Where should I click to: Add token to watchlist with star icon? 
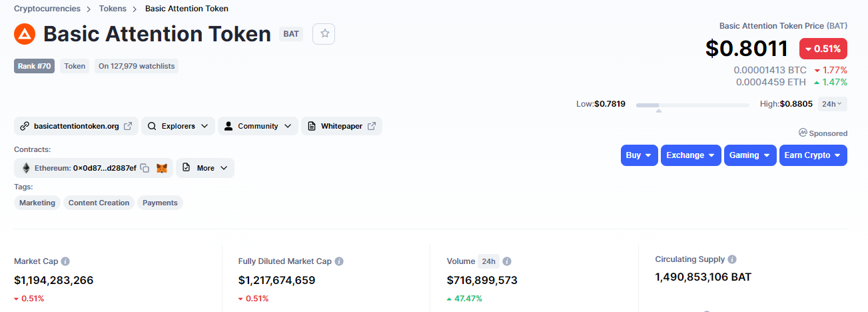(x=324, y=33)
